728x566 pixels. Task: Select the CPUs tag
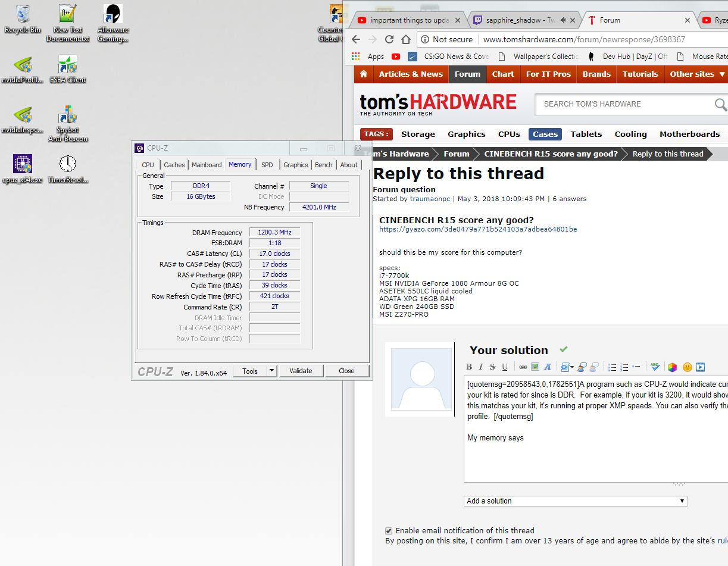[x=509, y=135]
